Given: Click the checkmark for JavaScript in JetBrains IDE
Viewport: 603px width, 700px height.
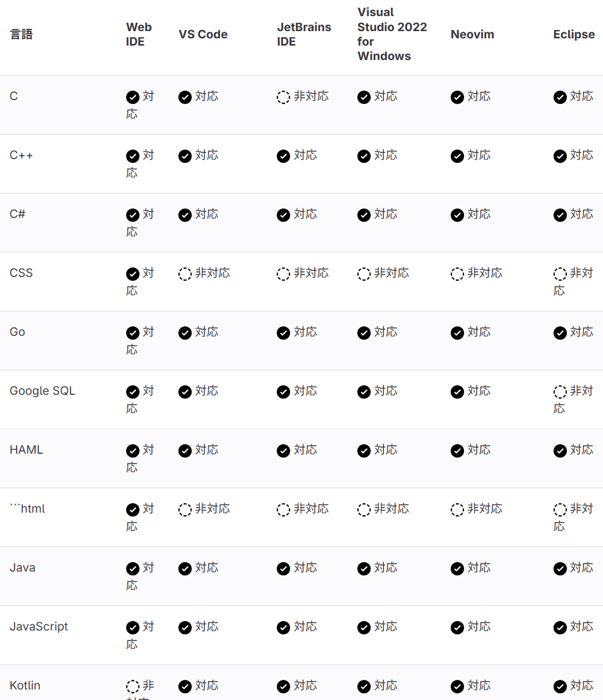Looking at the screenshot, I should pos(283,628).
